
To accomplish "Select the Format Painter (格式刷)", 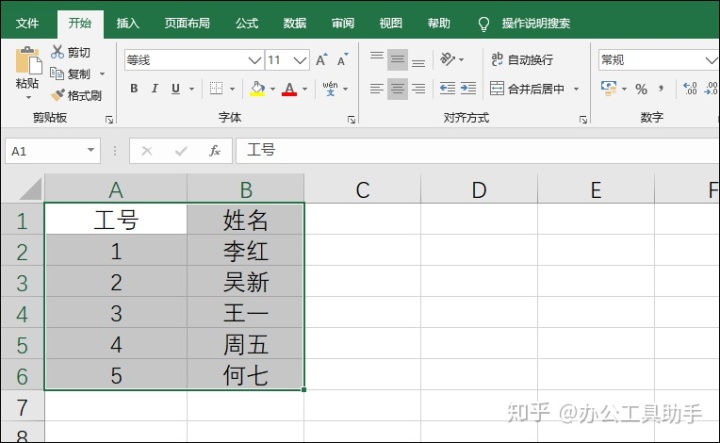I will (76, 95).
